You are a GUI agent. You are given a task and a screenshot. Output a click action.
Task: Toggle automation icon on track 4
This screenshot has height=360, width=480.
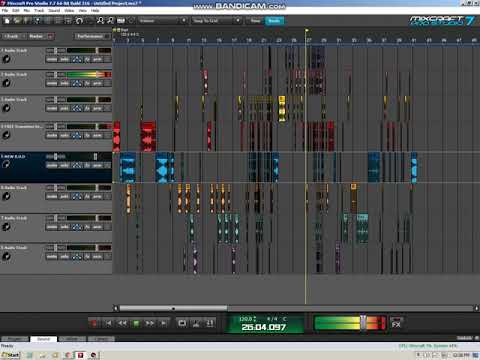tap(77, 135)
